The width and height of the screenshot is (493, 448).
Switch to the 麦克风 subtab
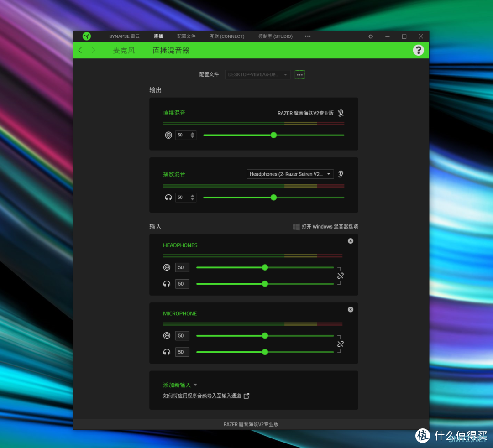(124, 51)
